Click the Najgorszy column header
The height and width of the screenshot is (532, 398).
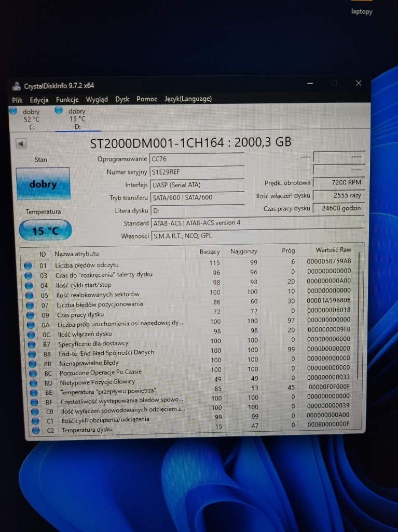click(x=244, y=251)
